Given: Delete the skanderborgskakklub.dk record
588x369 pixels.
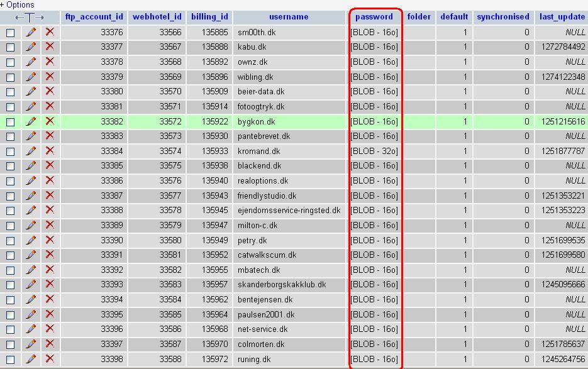Looking at the screenshot, I should 50,284.
